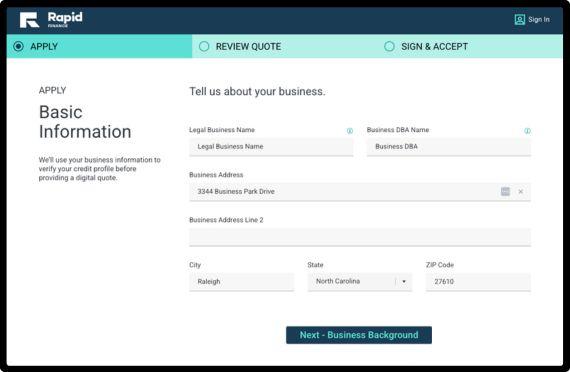Click the autofill icon in Business Address
The height and width of the screenshot is (372, 570).
tap(505, 192)
